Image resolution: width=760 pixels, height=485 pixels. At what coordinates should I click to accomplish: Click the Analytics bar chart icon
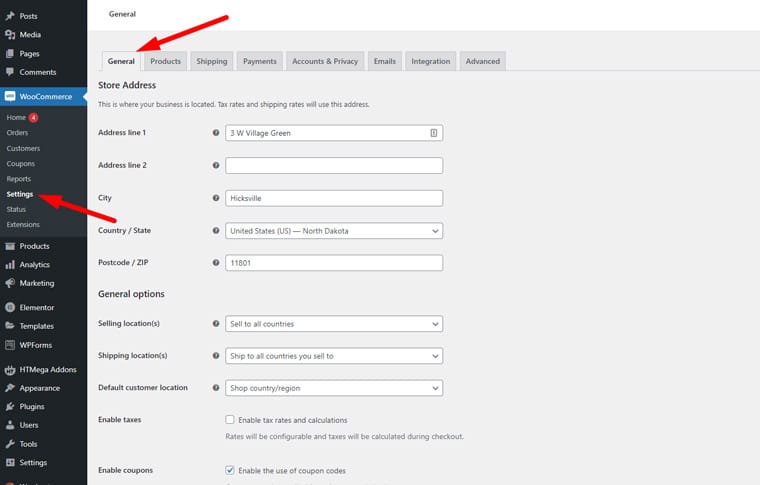point(10,265)
